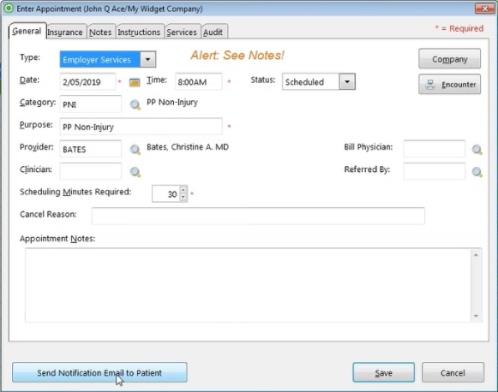498x392 pixels.
Task: Open the Services tab
Action: point(182,32)
